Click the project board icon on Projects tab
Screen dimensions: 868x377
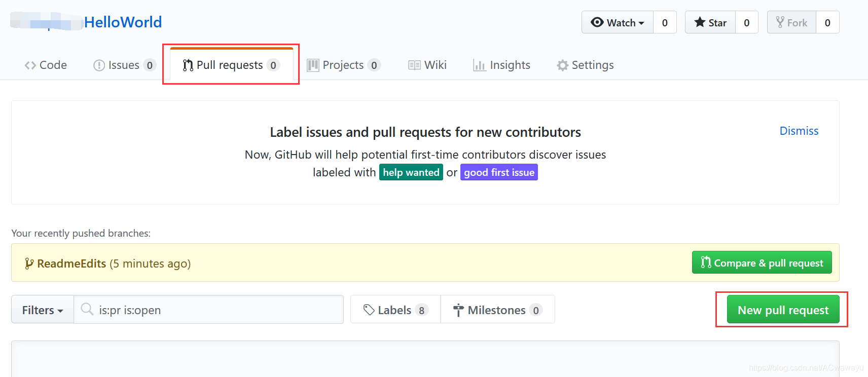(x=313, y=65)
